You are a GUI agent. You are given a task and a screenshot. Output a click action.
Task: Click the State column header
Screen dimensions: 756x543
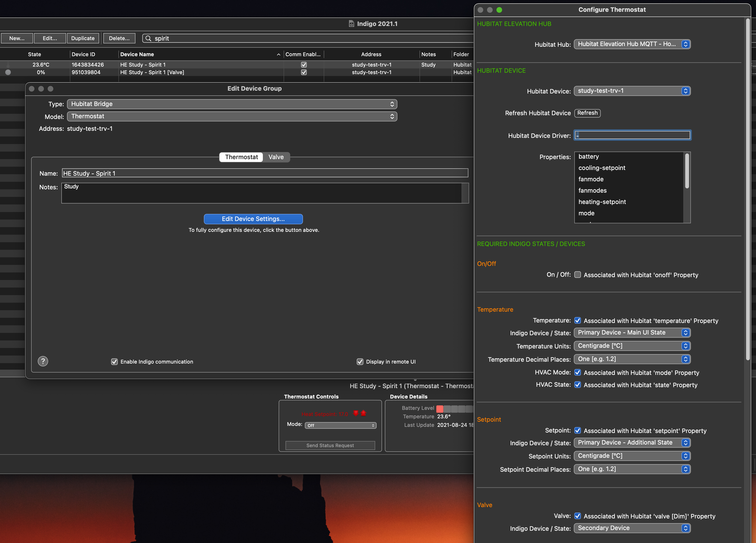[x=34, y=54]
